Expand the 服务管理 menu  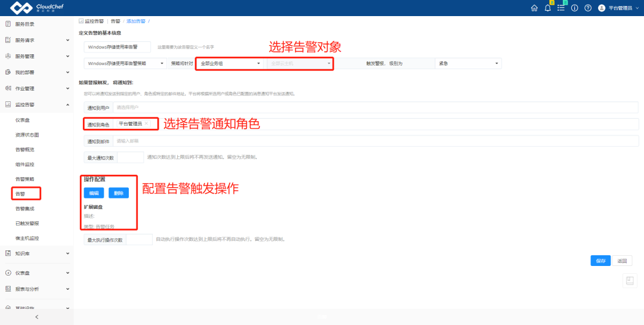(68, 56)
